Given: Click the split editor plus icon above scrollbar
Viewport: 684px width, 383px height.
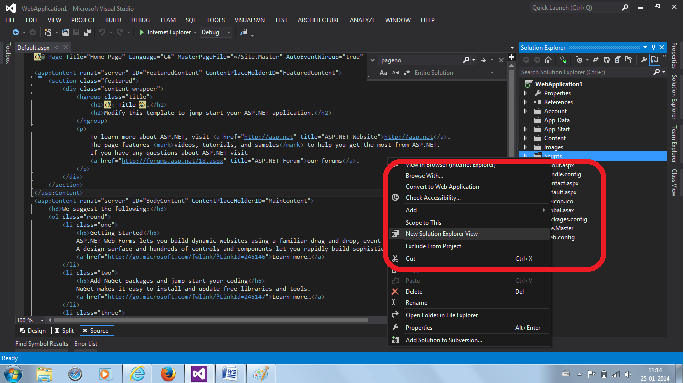Looking at the screenshot, I should tap(511, 57).
